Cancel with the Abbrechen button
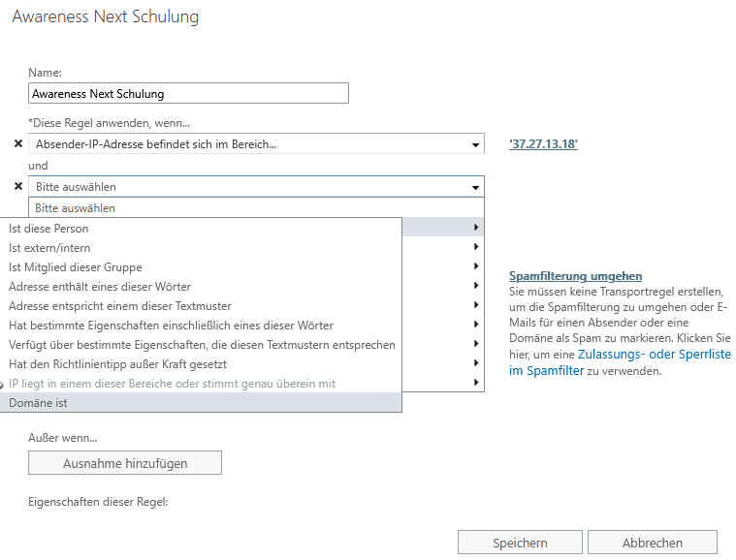Screen dimensions: 736x560 tap(652, 543)
